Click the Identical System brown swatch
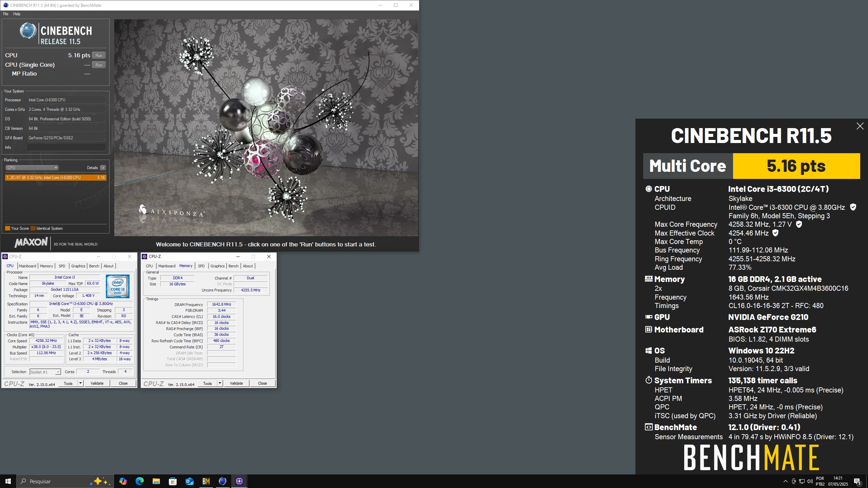This screenshot has height=488, width=868. tap(33, 228)
